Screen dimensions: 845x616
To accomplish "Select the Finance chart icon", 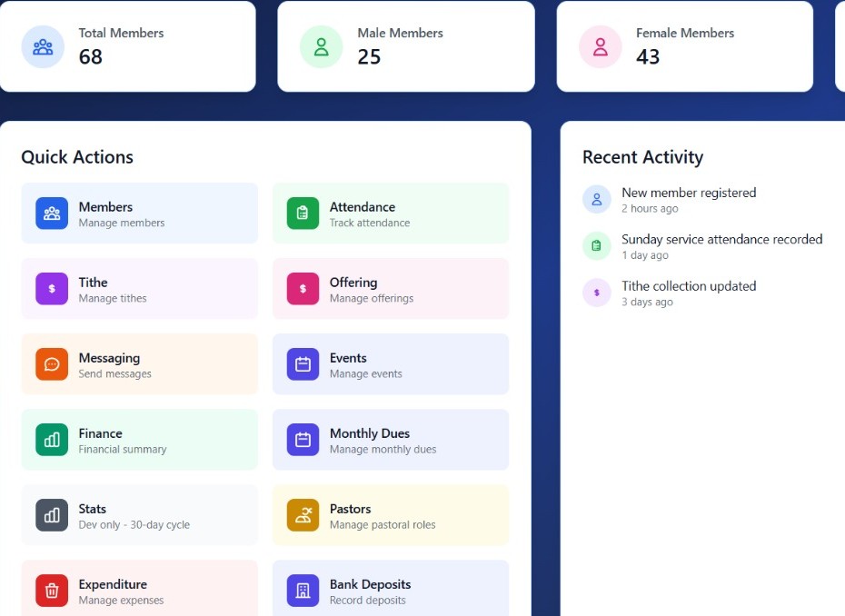I will click(52, 440).
